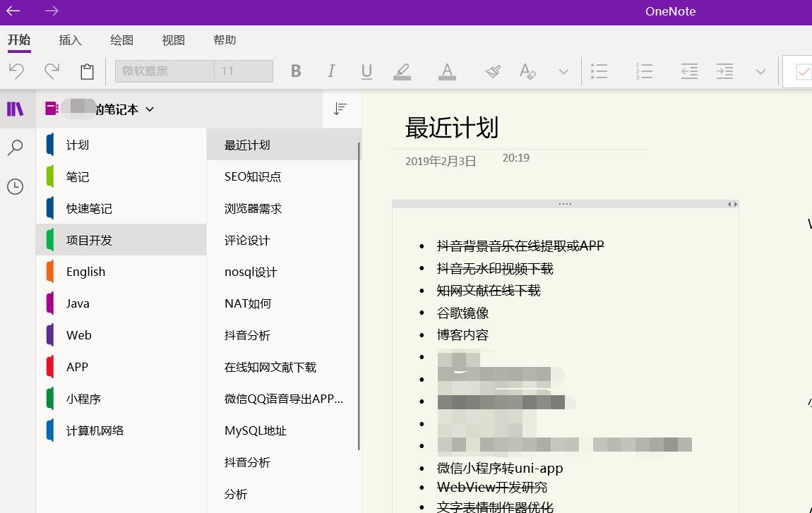The image size is (812, 513).
Task: Switch to the 帮助 tab
Action: (x=225, y=40)
